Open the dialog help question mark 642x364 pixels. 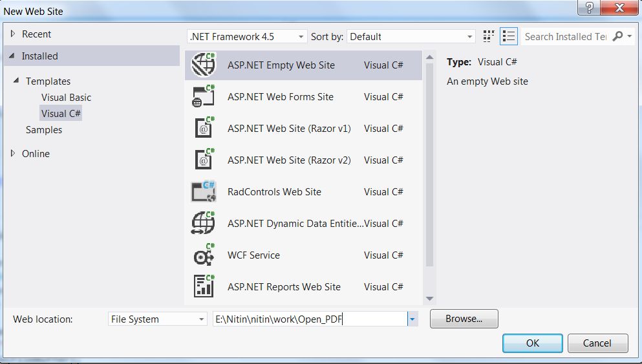pos(589,7)
